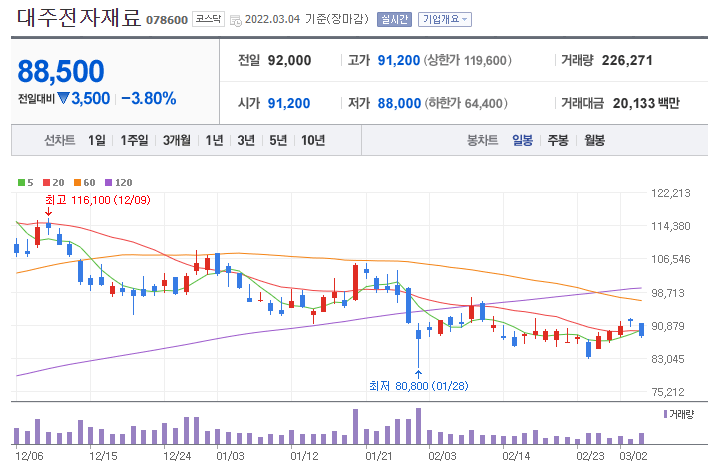Click the 122,213 price axis label
The image size is (708, 468).
pyautogui.click(x=671, y=193)
